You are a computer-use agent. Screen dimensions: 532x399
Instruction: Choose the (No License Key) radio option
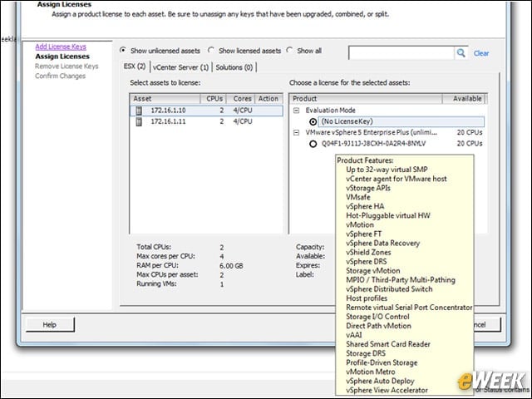[313, 121]
